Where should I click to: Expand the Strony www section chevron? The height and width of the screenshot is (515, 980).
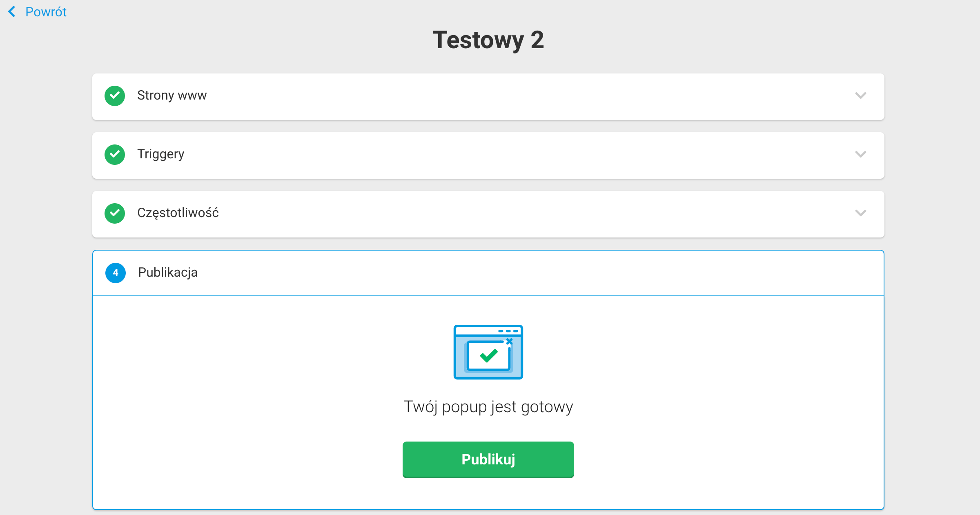[x=861, y=95]
